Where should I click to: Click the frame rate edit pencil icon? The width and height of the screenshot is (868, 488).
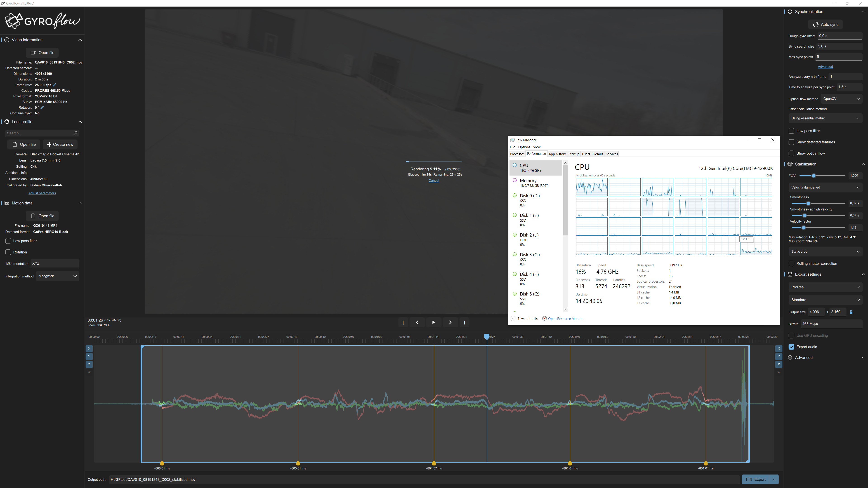[54, 85]
